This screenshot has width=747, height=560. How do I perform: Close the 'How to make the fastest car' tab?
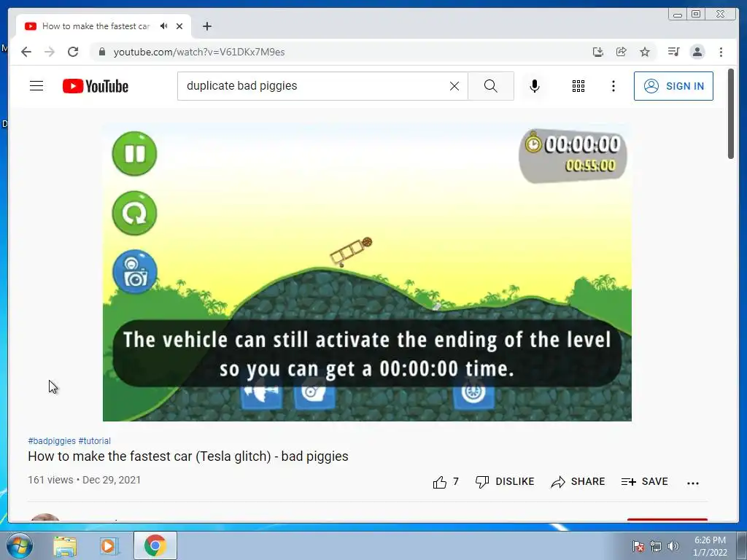179,26
